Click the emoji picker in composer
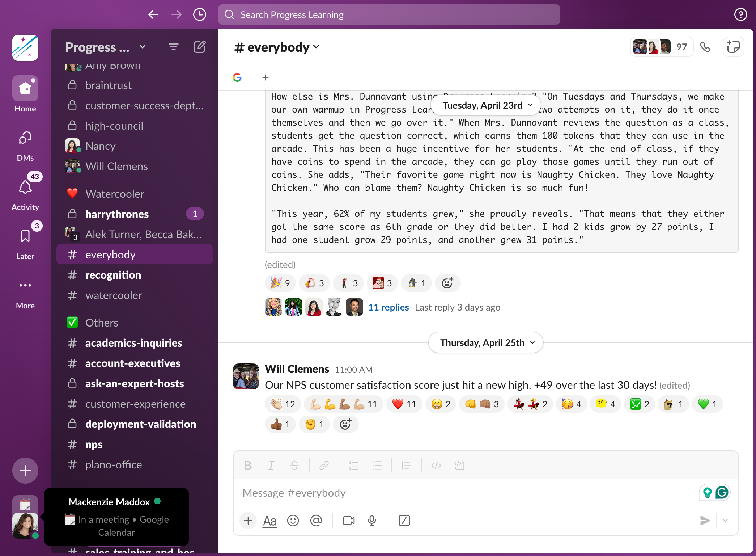756x556 pixels. pyautogui.click(x=293, y=521)
